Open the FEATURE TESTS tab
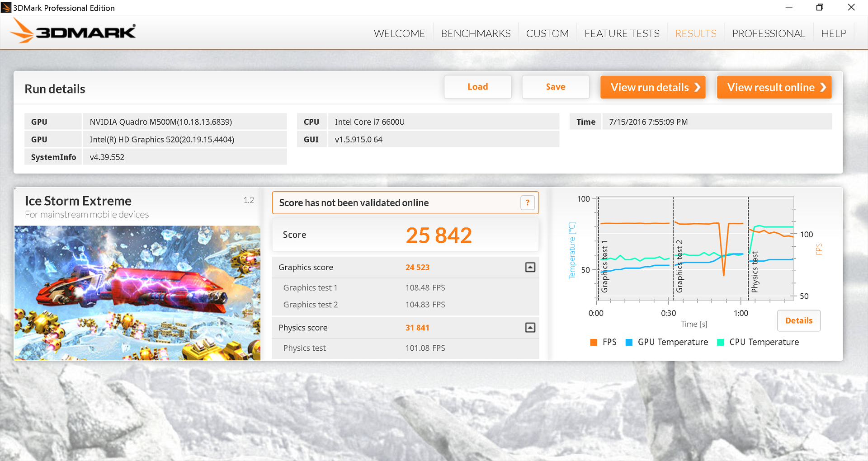The width and height of the screenshot is (868, 461). (622, 33)
